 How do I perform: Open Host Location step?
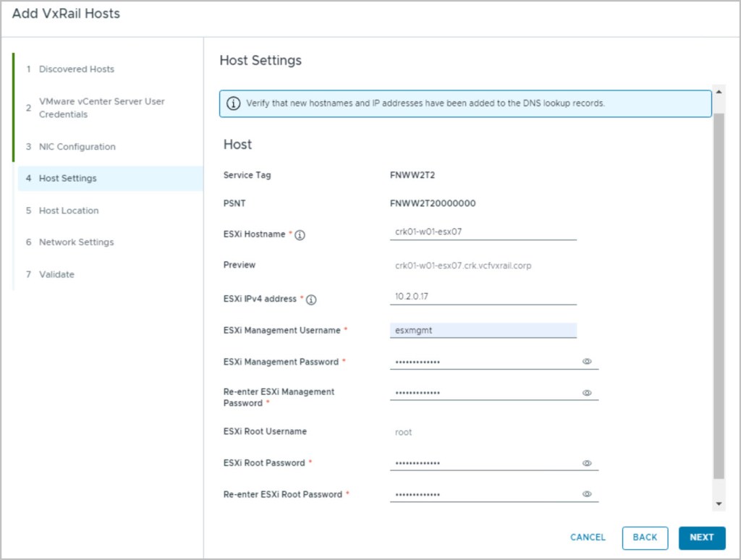click(69, 211)
